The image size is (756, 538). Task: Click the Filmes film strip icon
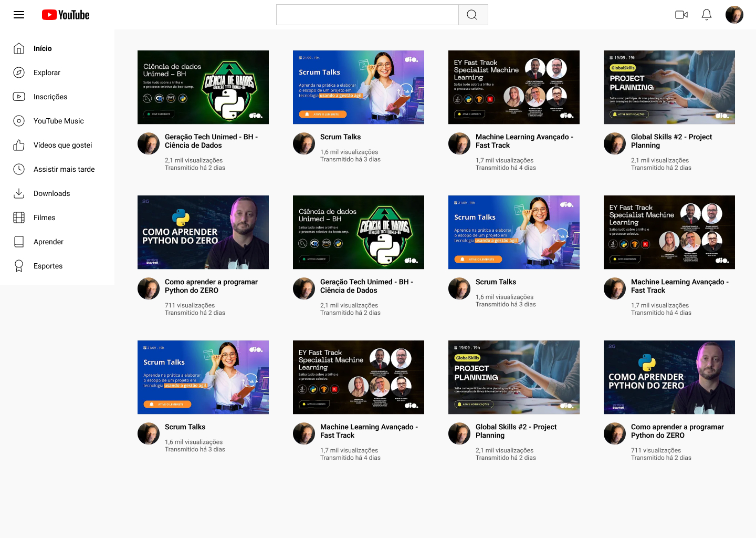pyautogui.click(x=19, y=218)
